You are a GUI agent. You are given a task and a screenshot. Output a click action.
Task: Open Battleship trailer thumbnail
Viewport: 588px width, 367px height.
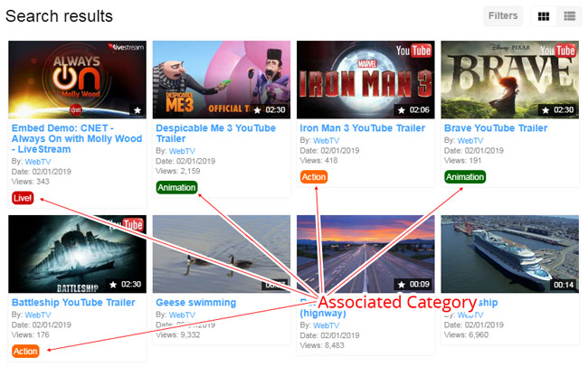pos(77,254)
